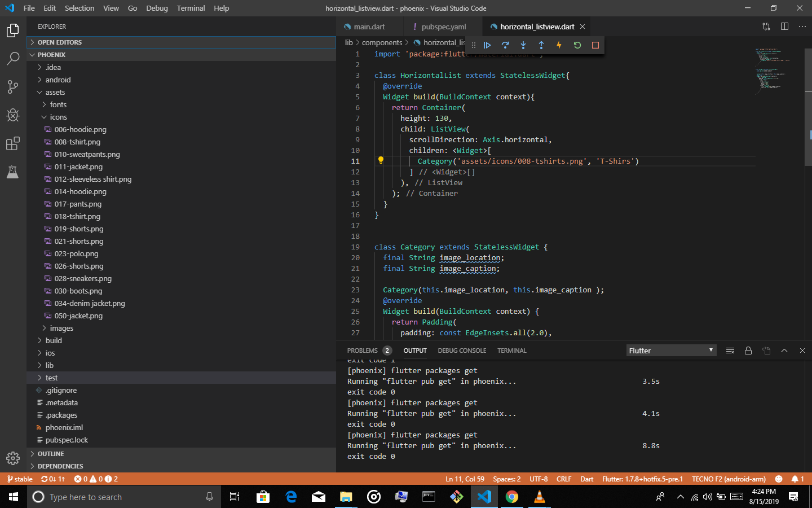This screenshot has height=508, width=812.
Task: Stop the Flutter debug session
Action: (x=595, y=45)
